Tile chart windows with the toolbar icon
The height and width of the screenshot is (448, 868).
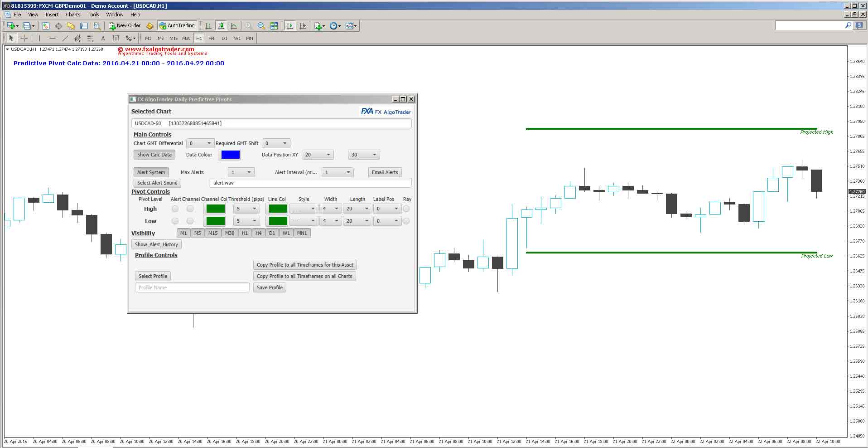click(274, 26)
